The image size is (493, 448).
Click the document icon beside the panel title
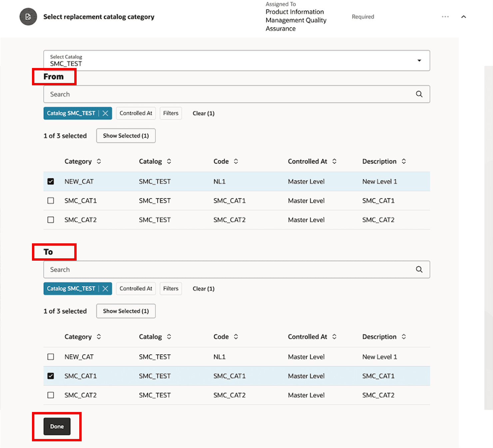(28, 17)
